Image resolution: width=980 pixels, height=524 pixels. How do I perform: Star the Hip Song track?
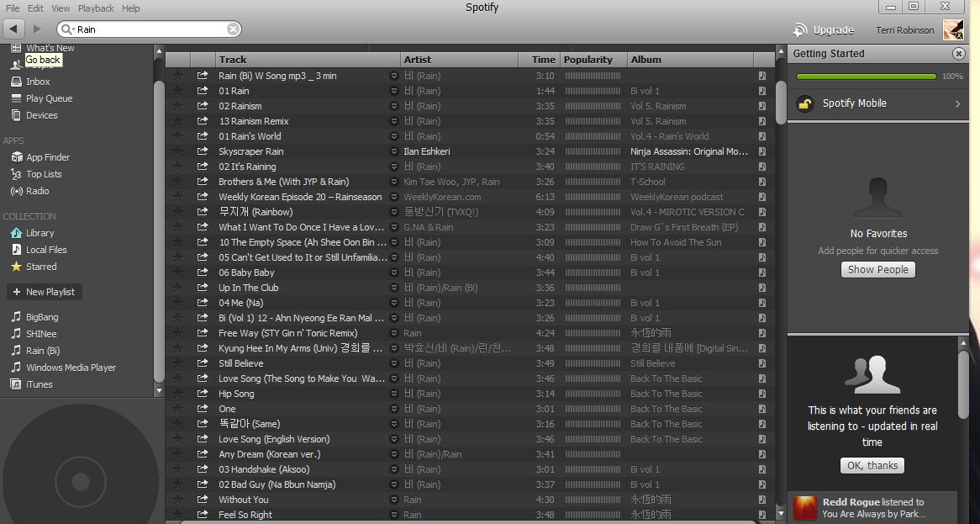tap(177, 394)
